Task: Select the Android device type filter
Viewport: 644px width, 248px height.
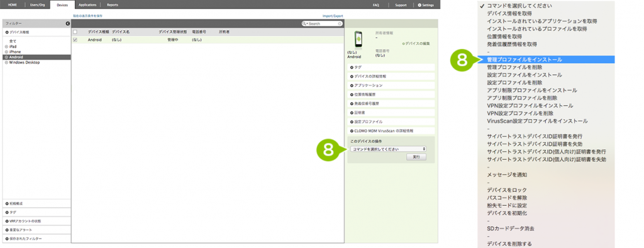Action: (36, 57)
